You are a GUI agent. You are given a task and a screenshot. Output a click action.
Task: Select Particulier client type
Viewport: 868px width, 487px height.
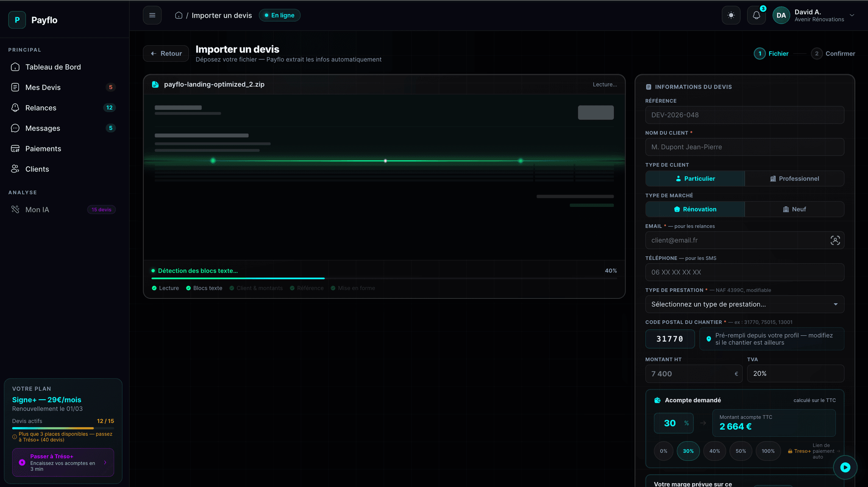click(695, 178)
